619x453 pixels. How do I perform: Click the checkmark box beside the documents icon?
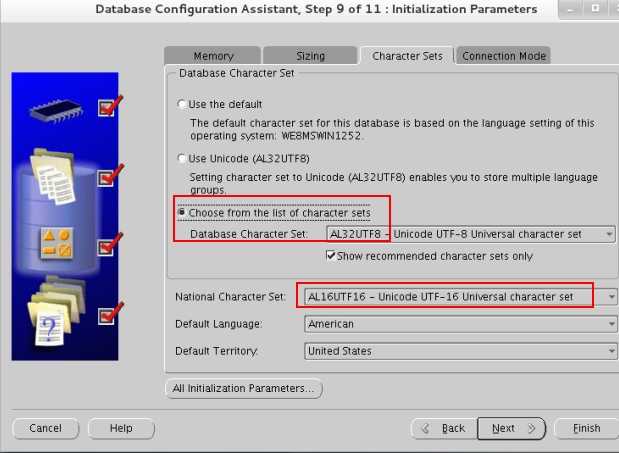tap(106, 178)
